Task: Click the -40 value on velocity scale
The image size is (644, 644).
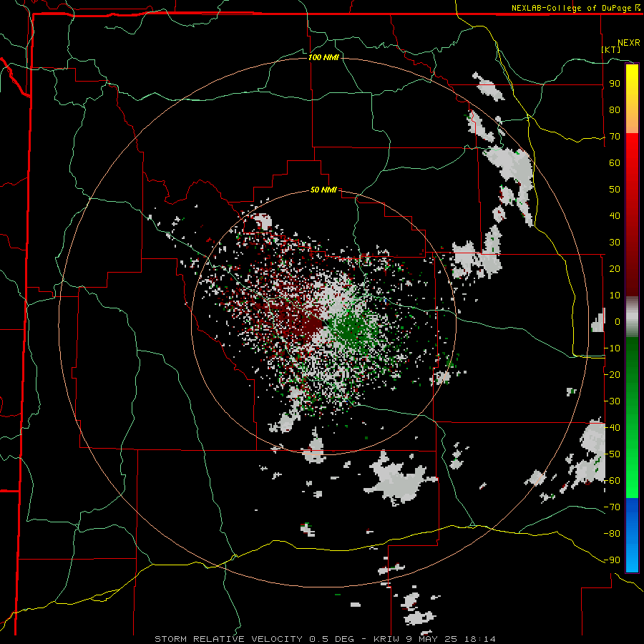Action: click(x=612, y=428)
